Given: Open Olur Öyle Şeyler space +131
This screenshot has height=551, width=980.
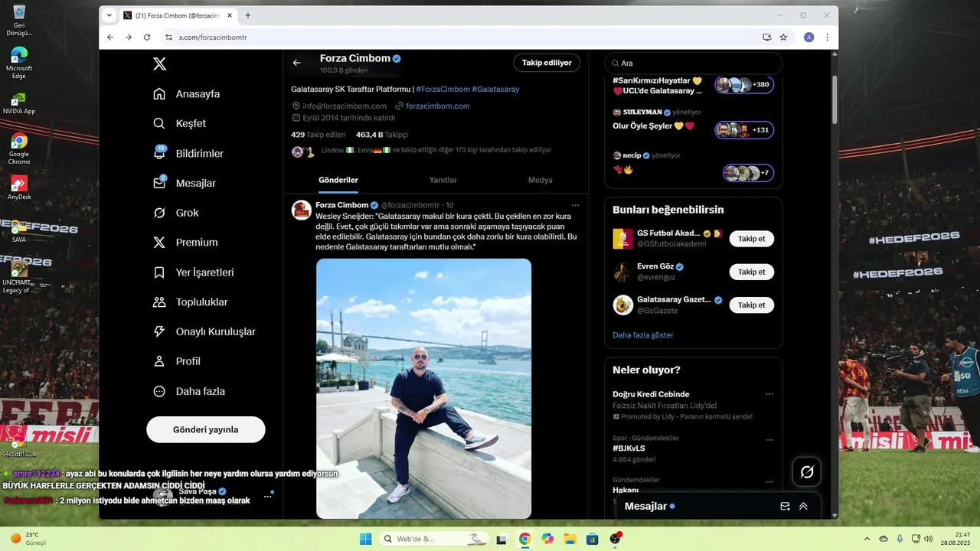Looking at the screenshot, I should pyautogui.click(x=743, y=130).
